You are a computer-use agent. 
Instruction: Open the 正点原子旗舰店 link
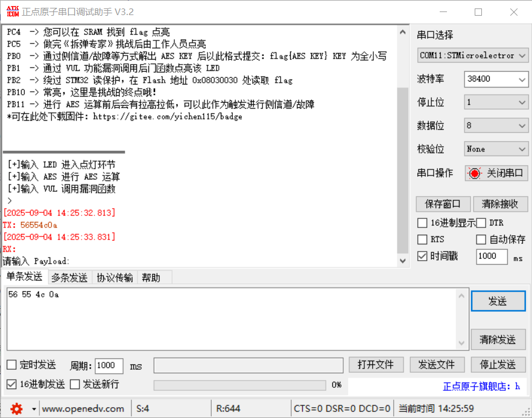pos(481,386)
